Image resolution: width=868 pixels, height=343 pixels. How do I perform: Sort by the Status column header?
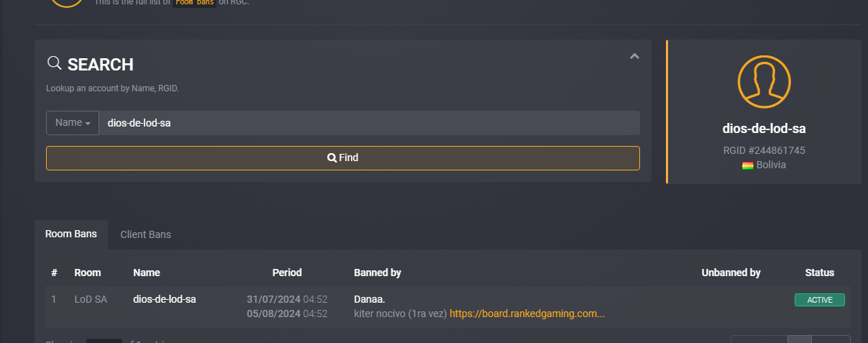[820, 273]
